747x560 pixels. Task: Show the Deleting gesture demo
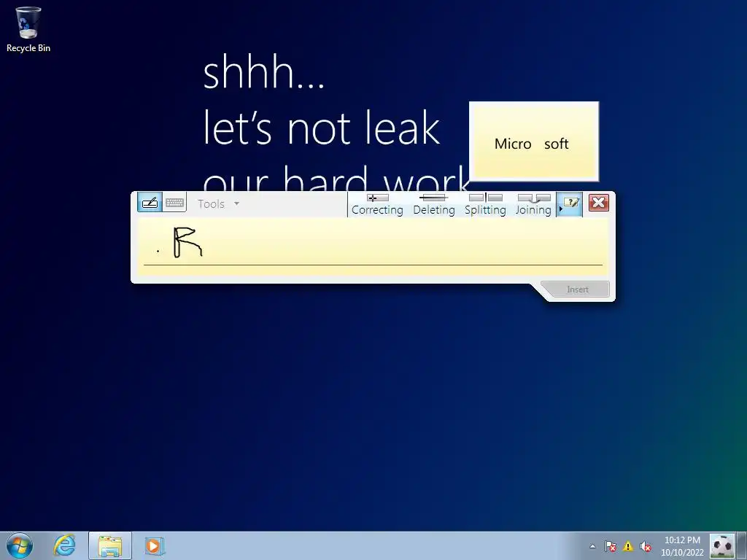(x=433, y=205)
